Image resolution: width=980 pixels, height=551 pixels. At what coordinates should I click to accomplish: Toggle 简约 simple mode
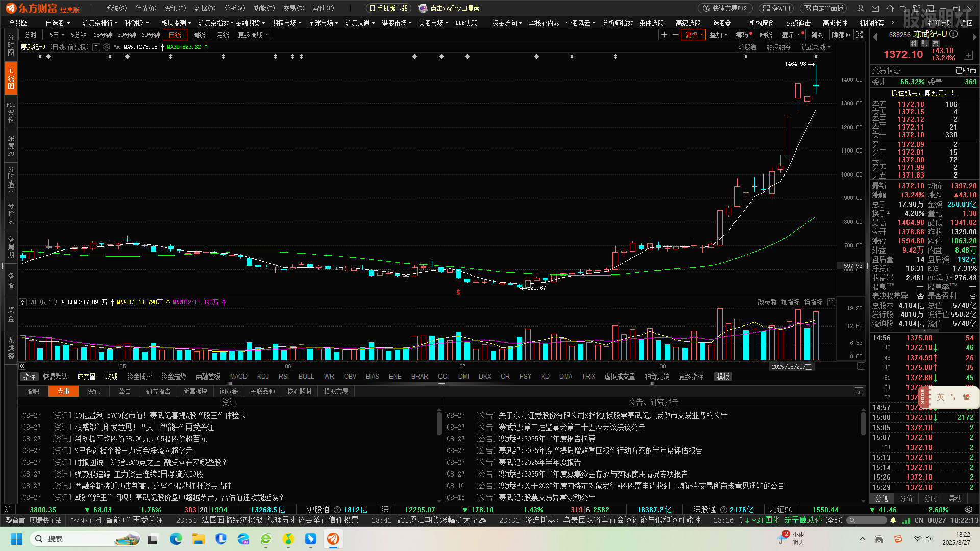tap(817, 35)
